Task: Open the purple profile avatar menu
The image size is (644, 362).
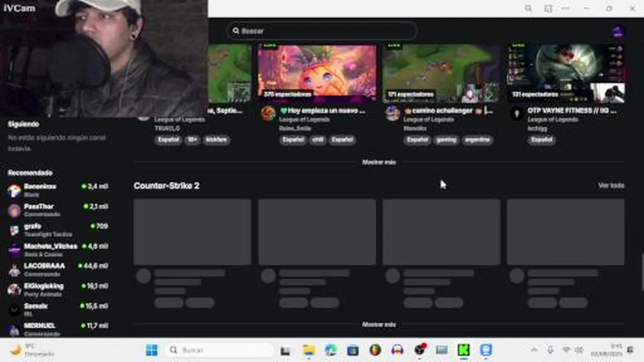Action: coord(618,32)
